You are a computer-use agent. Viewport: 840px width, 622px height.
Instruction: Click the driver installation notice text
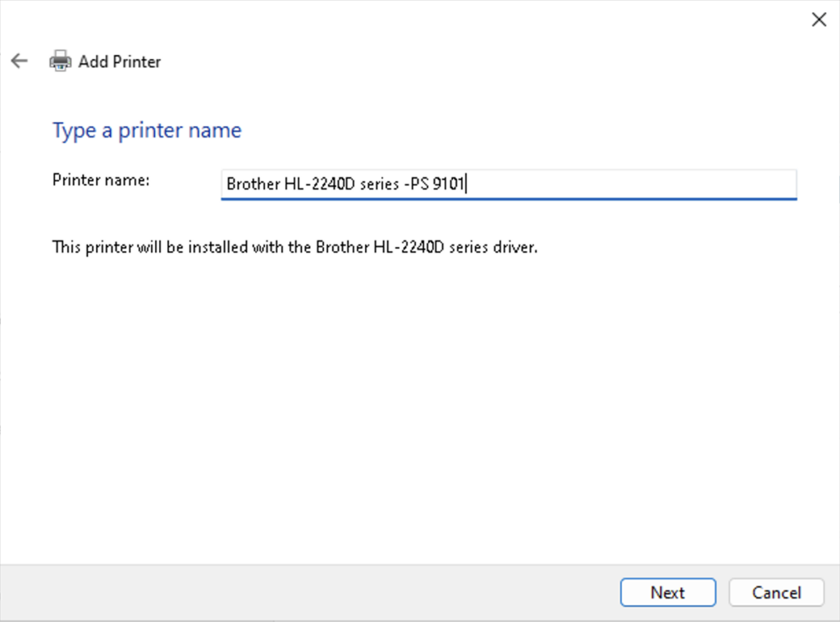point(294,247)
